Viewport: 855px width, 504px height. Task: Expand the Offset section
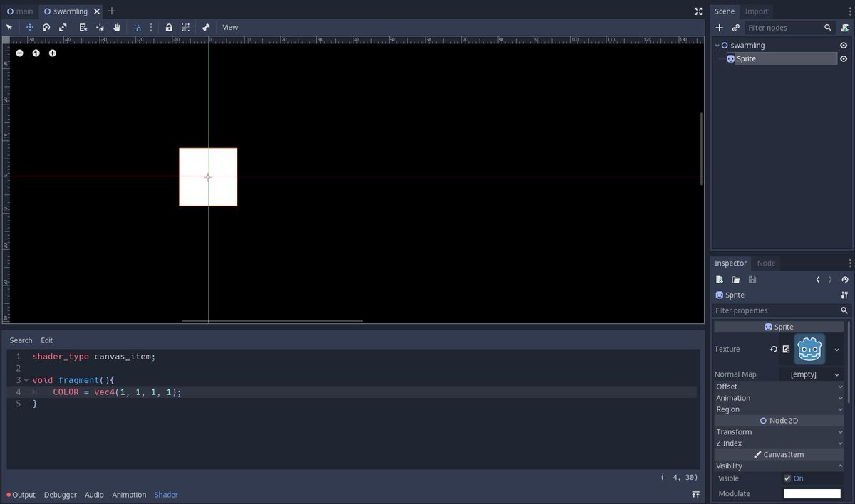[x=779, y=387]
